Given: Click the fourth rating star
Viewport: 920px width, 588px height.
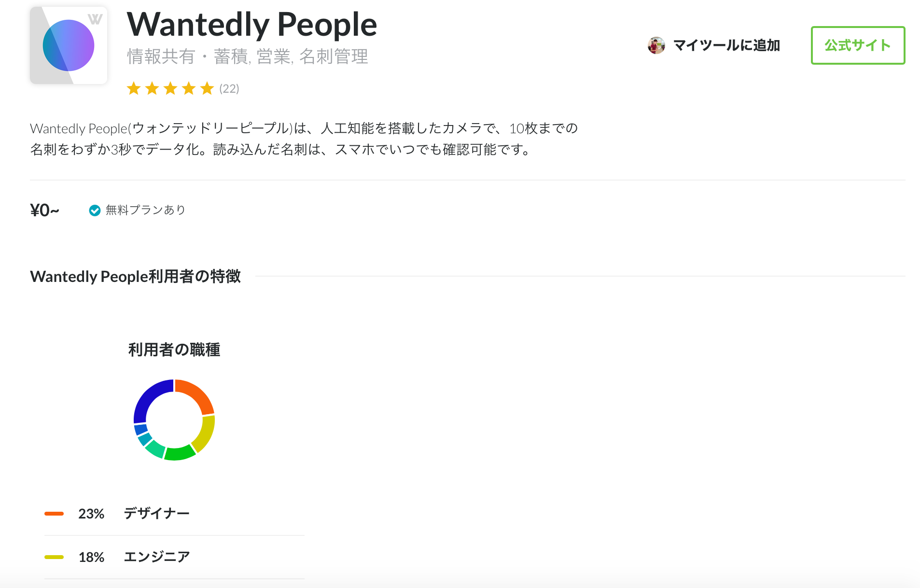Looking at the screenshot, I should point(189,88).
